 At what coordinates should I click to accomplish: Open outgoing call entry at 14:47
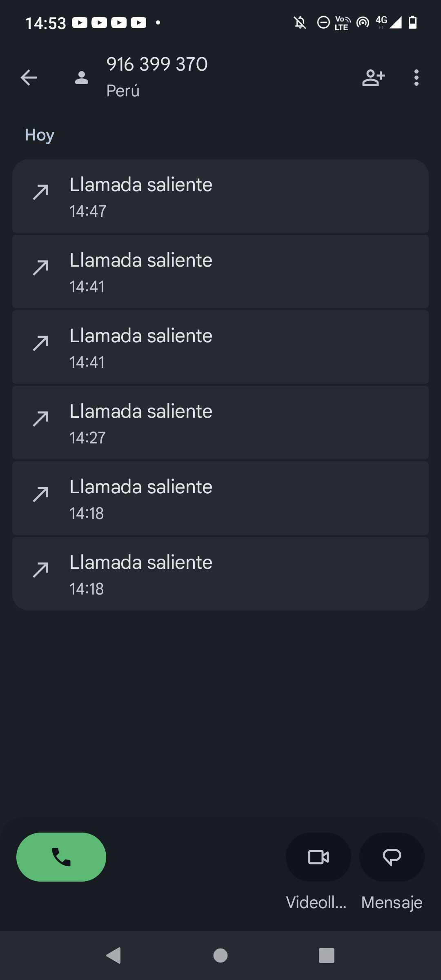(220, 196)
